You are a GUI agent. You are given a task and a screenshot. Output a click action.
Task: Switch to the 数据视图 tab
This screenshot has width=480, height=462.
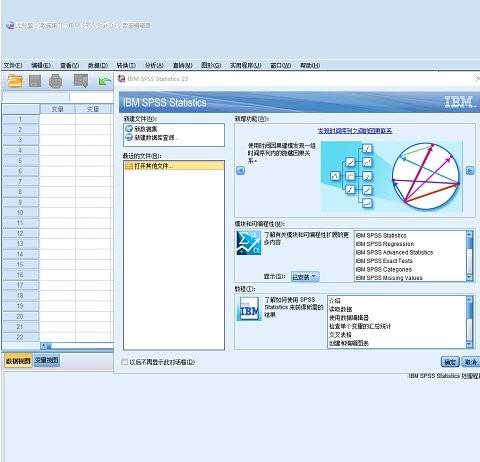(x=18, y=361)
